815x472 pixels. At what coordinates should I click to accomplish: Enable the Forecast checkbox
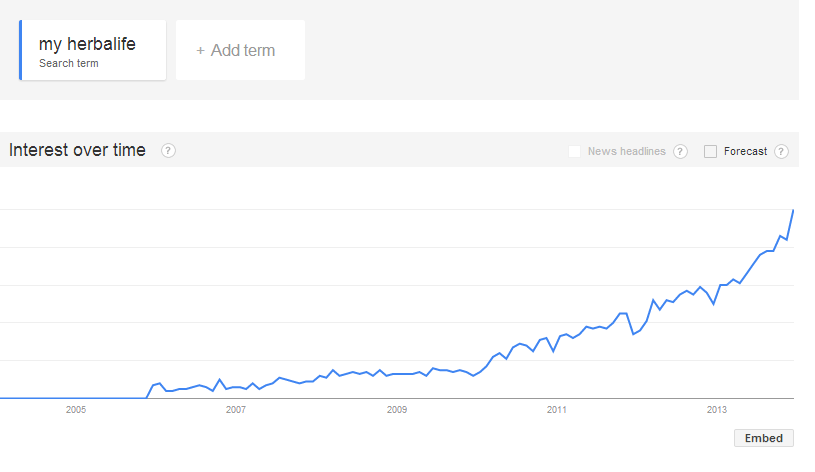point(711,152)
